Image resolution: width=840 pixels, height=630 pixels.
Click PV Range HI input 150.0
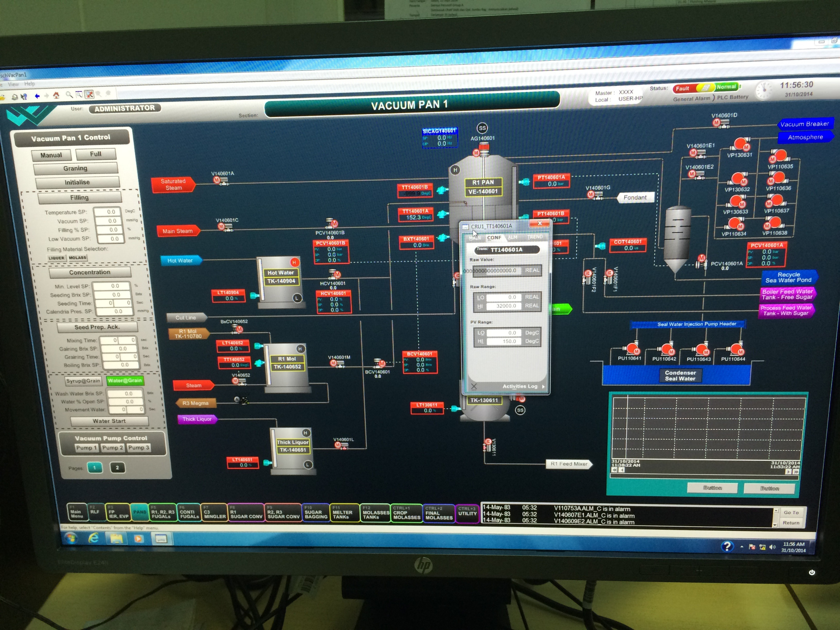(504, 342)
